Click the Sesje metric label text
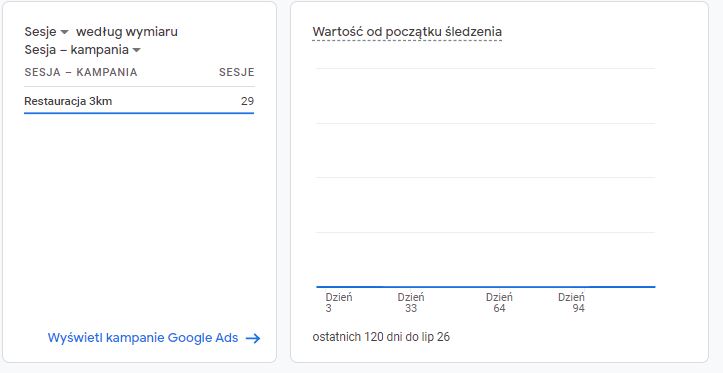Screen dimensions: 723x373 click(41, 32)
